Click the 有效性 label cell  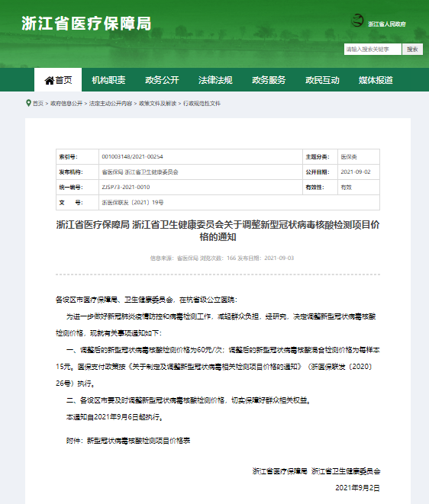pyautogui.click(x=320, y=187)
